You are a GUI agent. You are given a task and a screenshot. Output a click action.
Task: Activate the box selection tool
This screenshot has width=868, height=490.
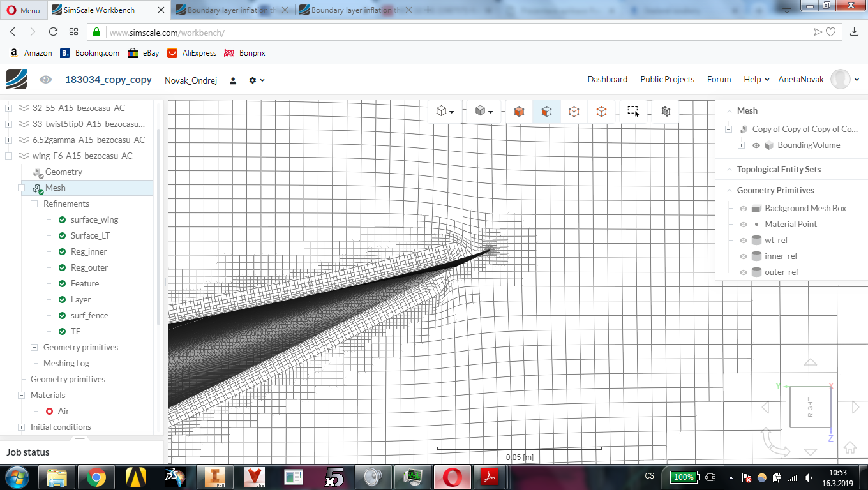(633, 111)
